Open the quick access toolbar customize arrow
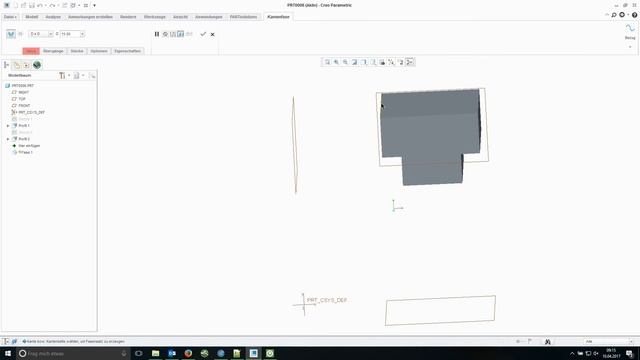640x360 pixels. click(94, 5)
